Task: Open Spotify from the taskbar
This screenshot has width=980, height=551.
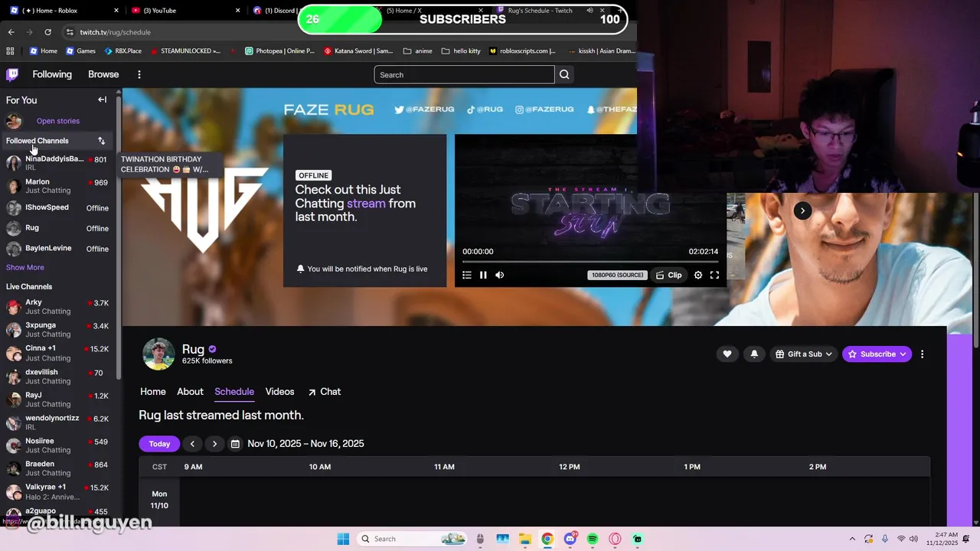Action: pos(593,539)
